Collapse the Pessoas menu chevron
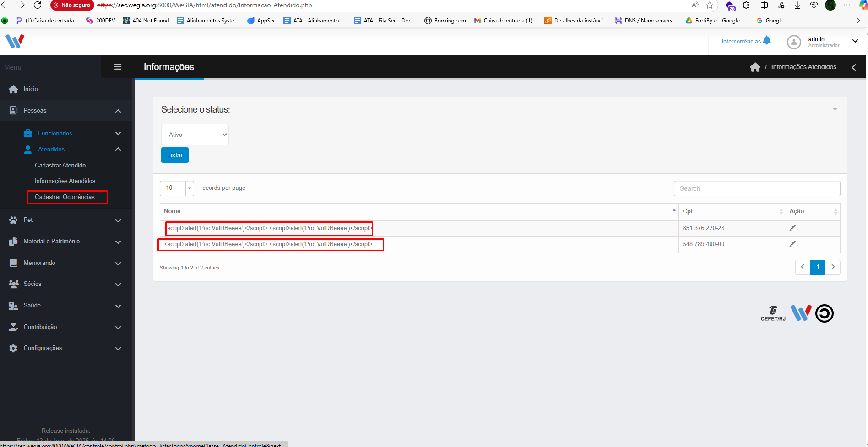Screen dimensions: 868x447 click(118, 111)
